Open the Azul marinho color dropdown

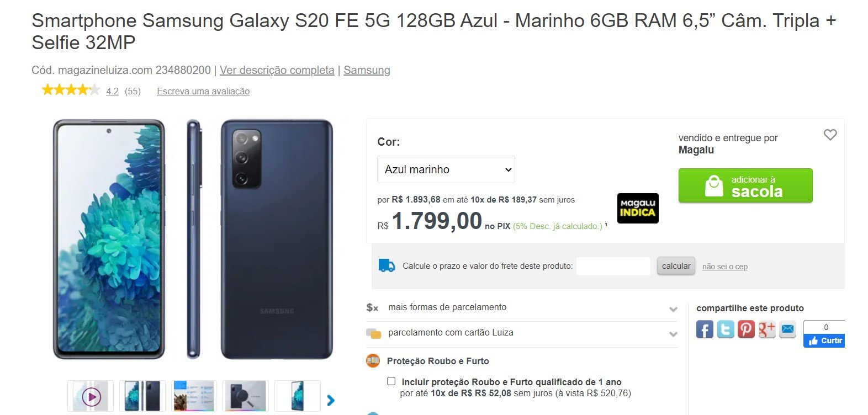point(446,169)
